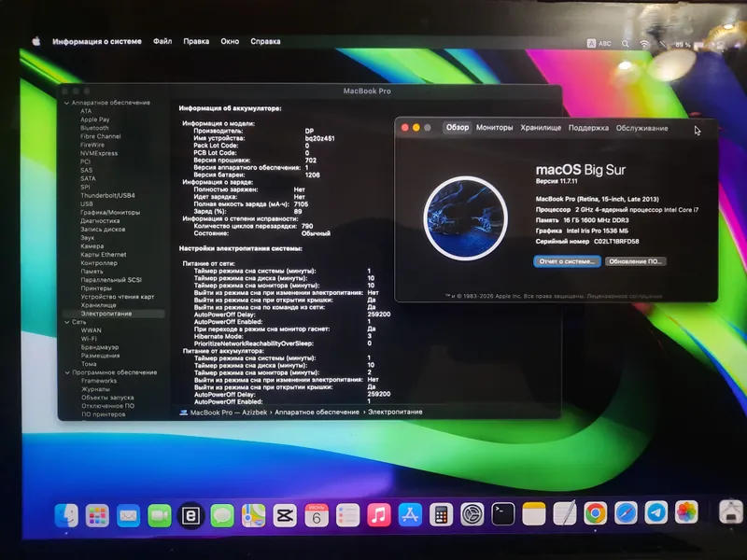Select Хранилище in the sidebar
Screen dimensions: 747x560
pos(98,305)
